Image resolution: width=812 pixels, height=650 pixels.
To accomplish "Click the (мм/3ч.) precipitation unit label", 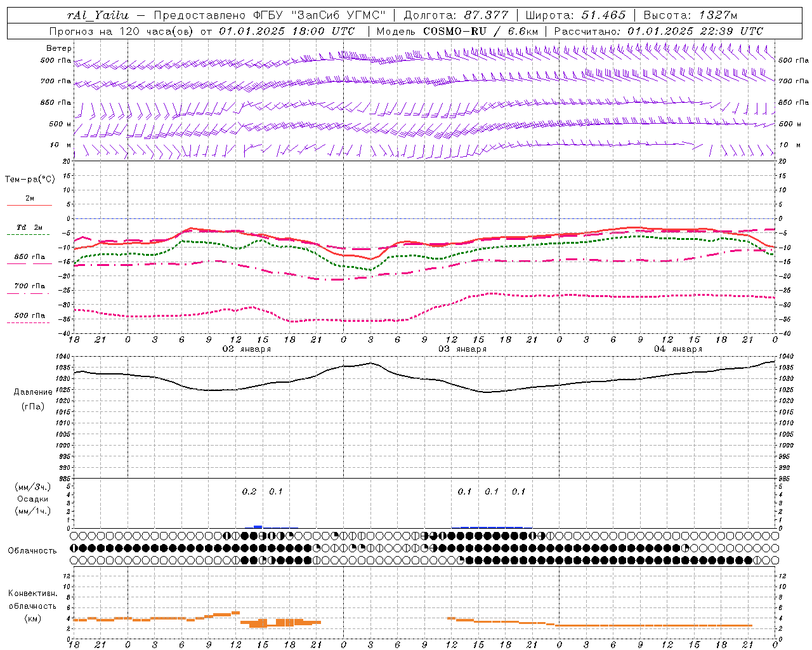I will point(33,487).
